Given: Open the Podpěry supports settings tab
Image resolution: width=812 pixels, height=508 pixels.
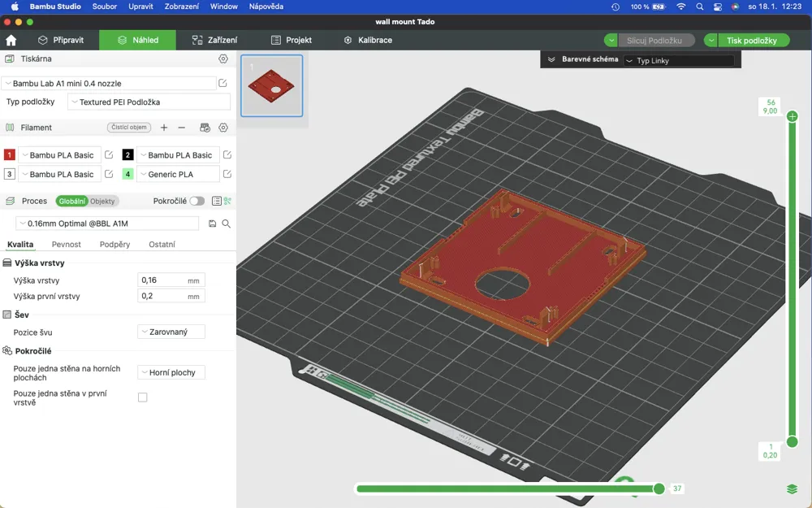Looking at the screenshot, I should point(115,244).
